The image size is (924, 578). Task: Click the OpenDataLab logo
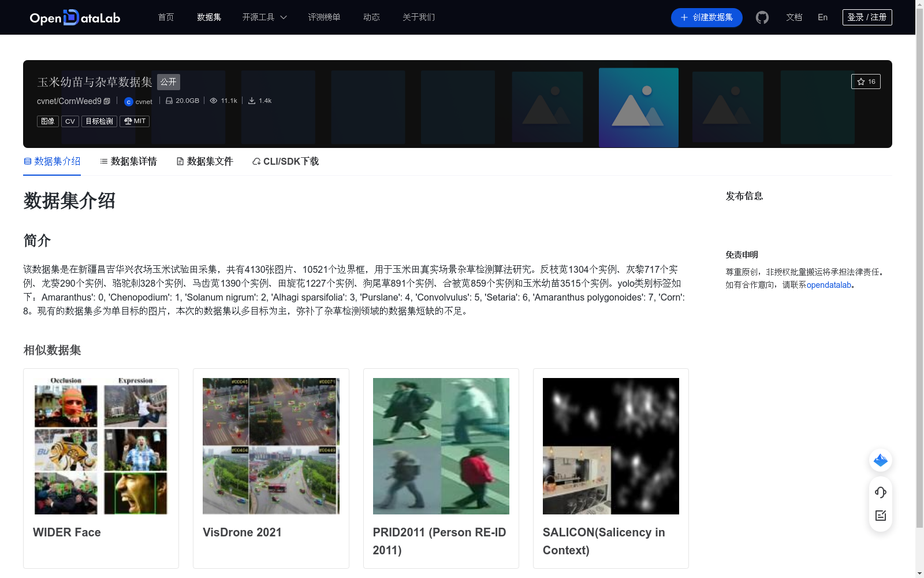click(74, 17)
